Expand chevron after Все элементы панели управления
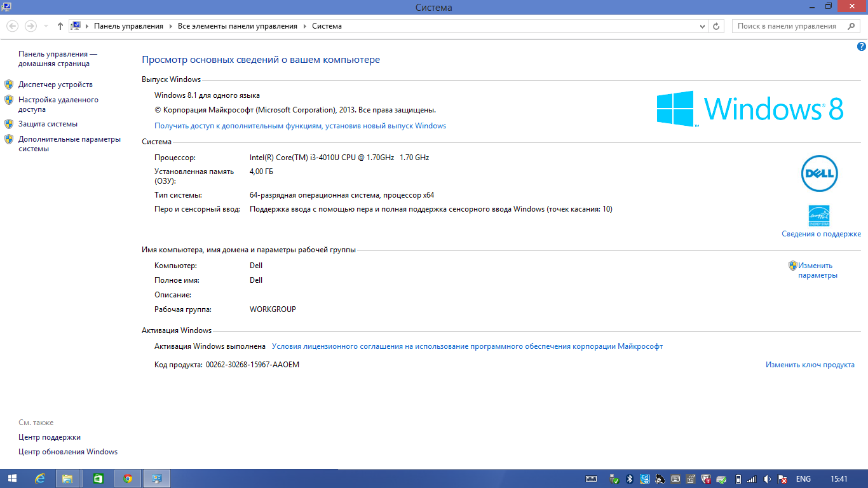The image size is (868, 488). pos(304,26)
